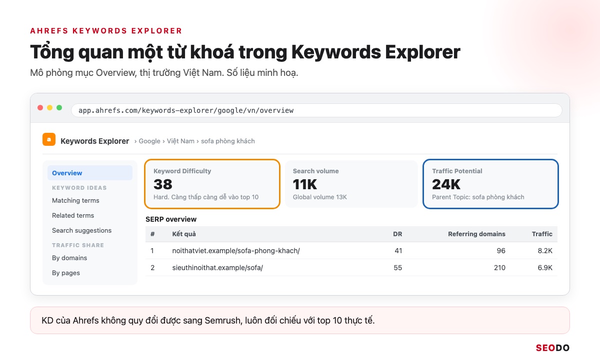Click the Referring domains column header
Image resolution: width=600 pixels, height=364 pixels.
[476, 234]
